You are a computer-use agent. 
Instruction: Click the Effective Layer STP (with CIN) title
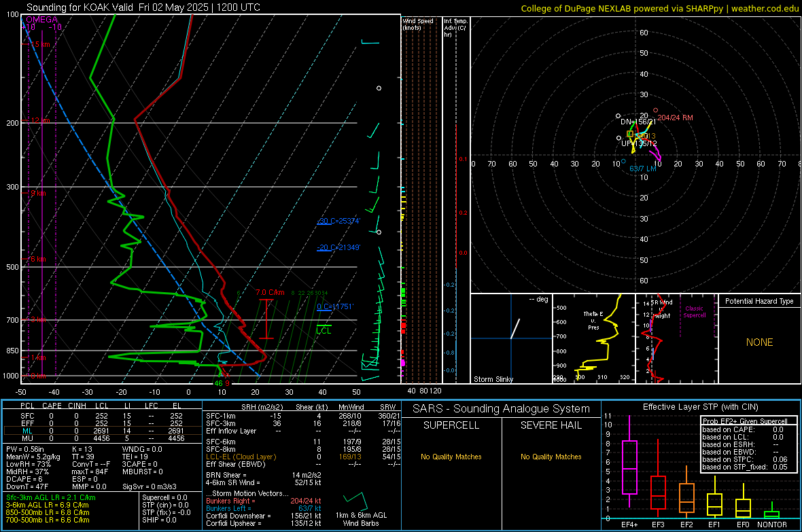700,407
